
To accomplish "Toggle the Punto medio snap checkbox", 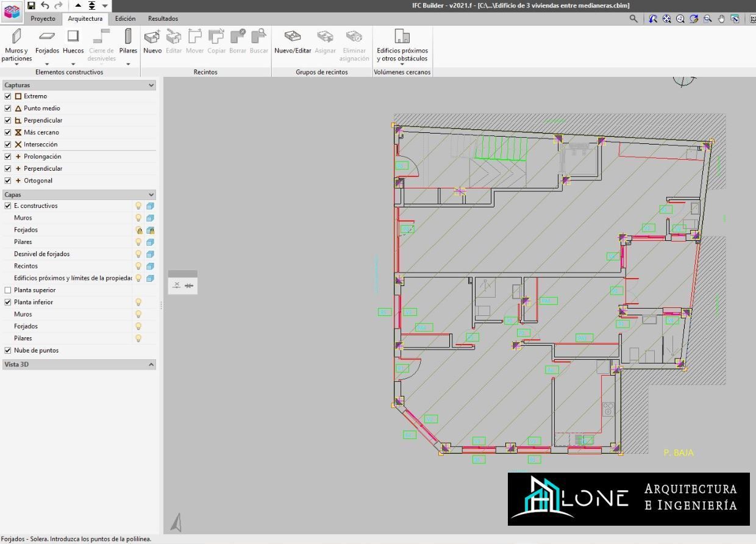I will (x=8, y=108).
